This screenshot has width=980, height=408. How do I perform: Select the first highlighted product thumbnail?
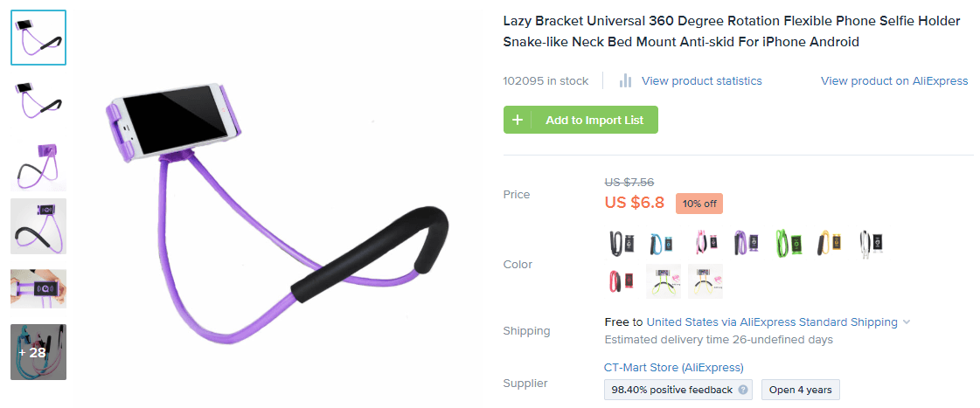pos(38,38)
